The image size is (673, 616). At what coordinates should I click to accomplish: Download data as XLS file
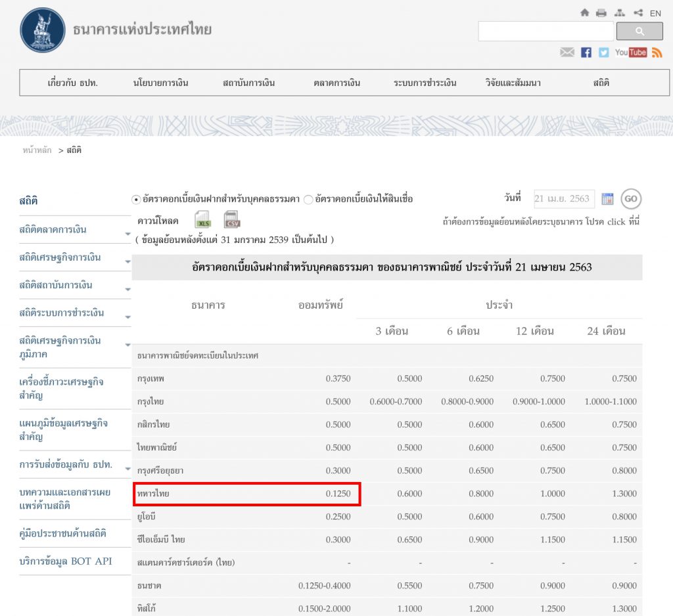(202, 219)
